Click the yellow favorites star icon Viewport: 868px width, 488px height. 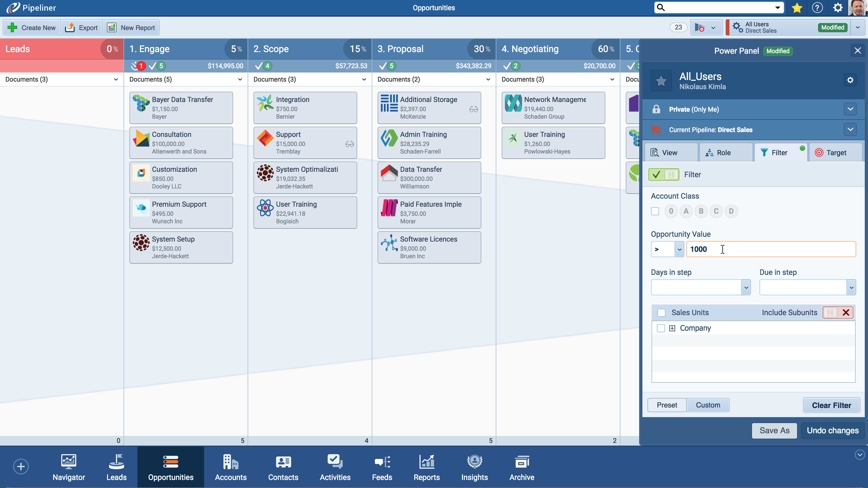pos(797,8)
